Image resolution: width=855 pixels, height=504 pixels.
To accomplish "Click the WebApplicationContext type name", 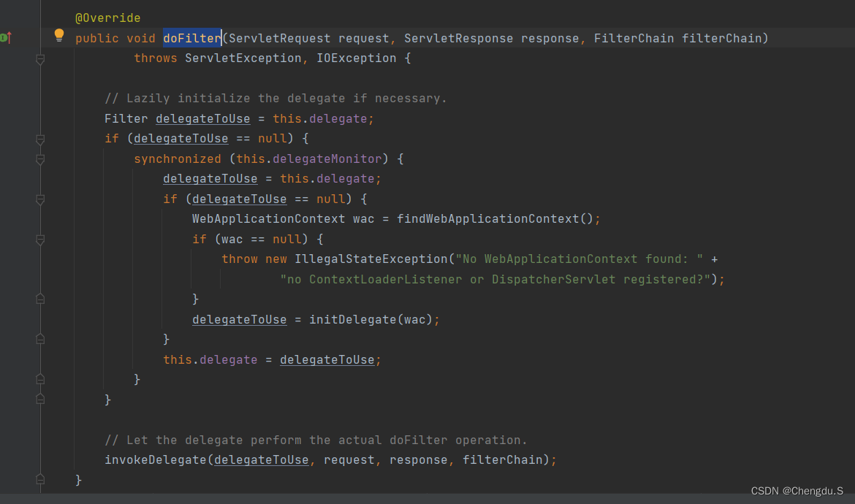I will coord(268,219).
